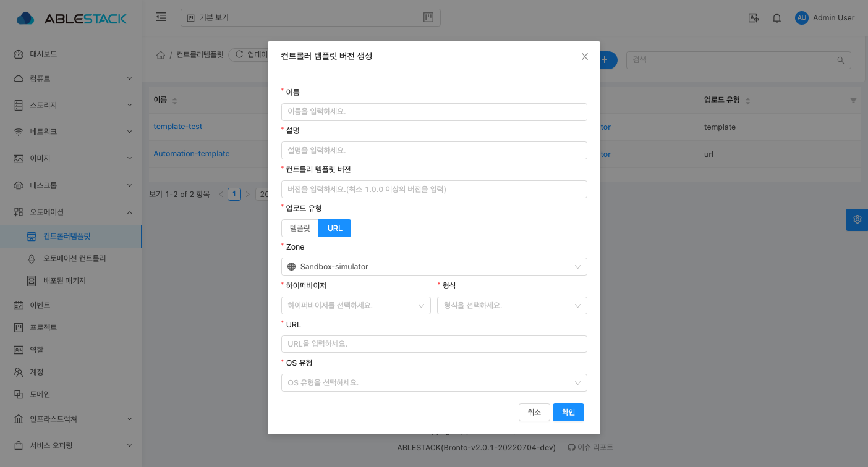Close the template version creation dialog

[x=584, y=56]
